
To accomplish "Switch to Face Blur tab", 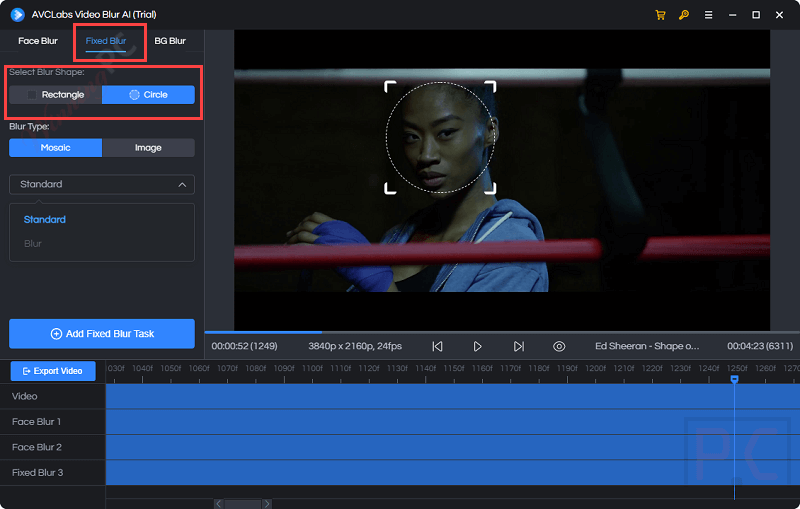I will [x=38, y=41].
